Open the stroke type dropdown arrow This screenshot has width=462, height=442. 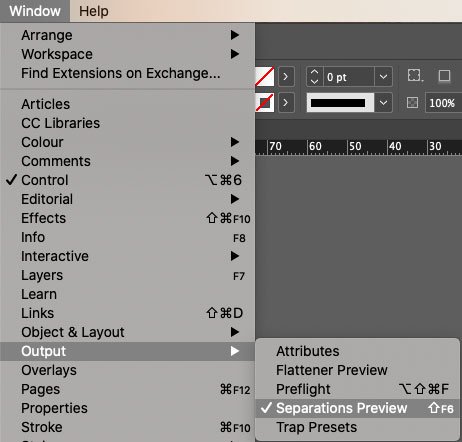click(x=383, y=102)
